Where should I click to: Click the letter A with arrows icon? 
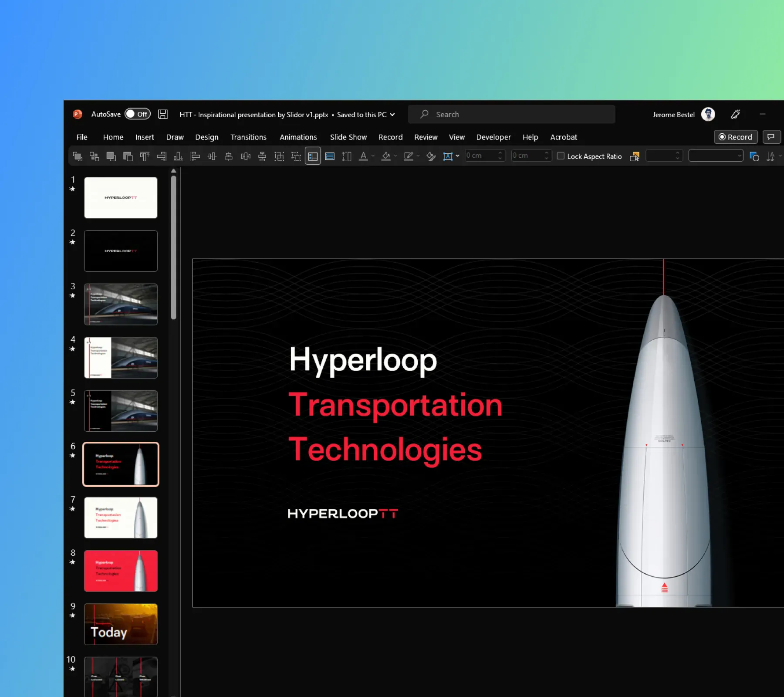(x=770, y=156)
